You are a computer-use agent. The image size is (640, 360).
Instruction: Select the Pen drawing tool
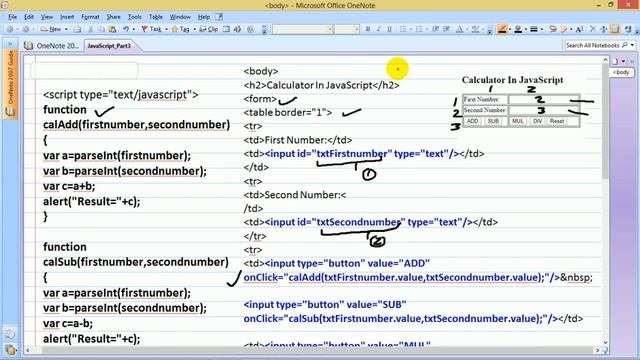click(x=502, y=29)
